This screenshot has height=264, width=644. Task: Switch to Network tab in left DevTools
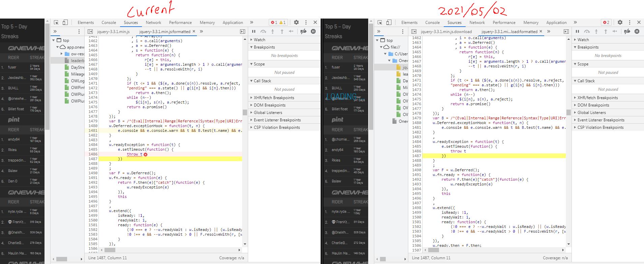point(153,23)
